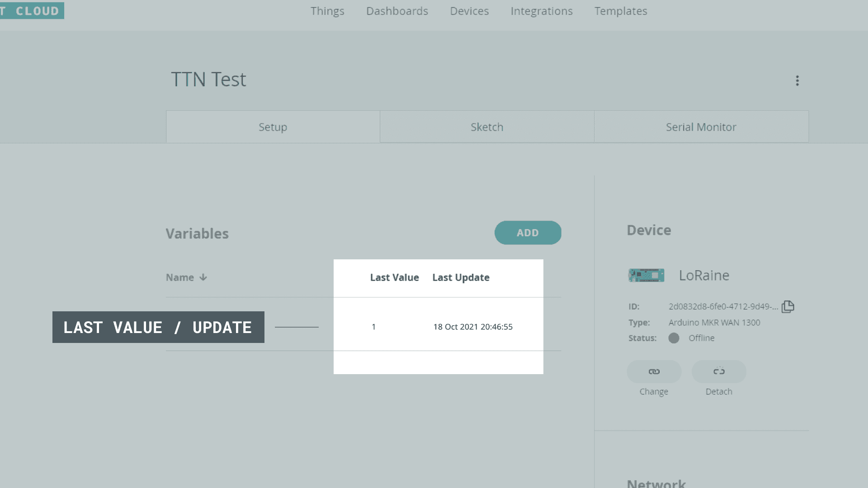Screen dimensions: 868x488
Task: Open the Dashboards menu
Action: coord(397,11)
